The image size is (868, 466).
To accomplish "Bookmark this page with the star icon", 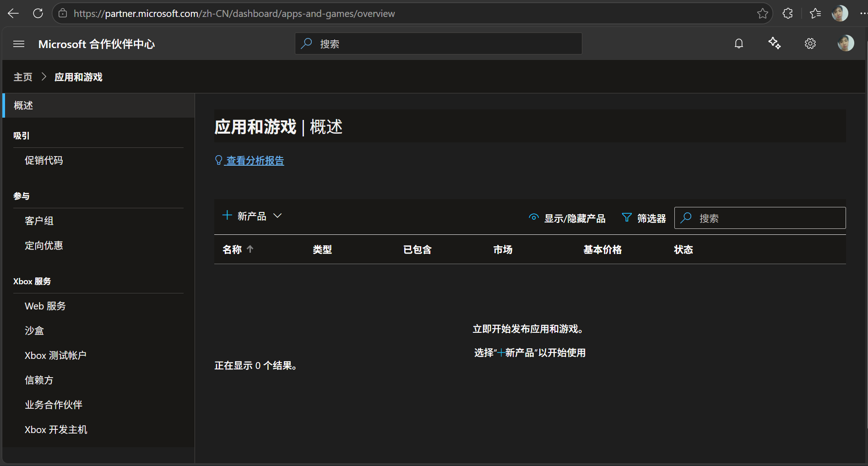I will (762, 14).
